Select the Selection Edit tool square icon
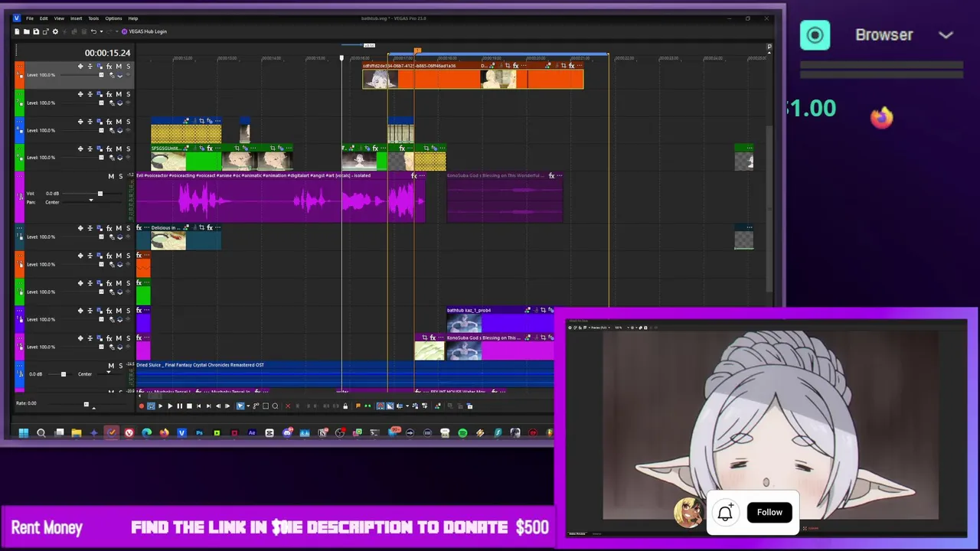Viewport: 980px width, 551px height. pos(266,406)
